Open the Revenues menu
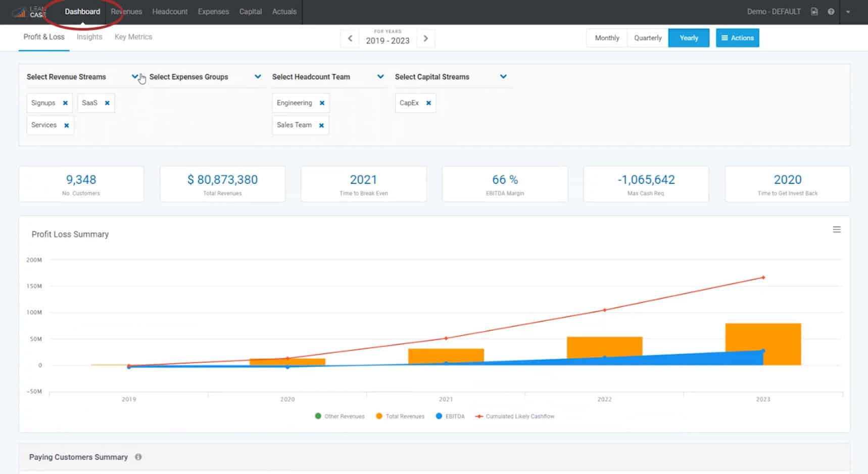The height and width of the screenshot is (474, 868). (x=126, y=12)
